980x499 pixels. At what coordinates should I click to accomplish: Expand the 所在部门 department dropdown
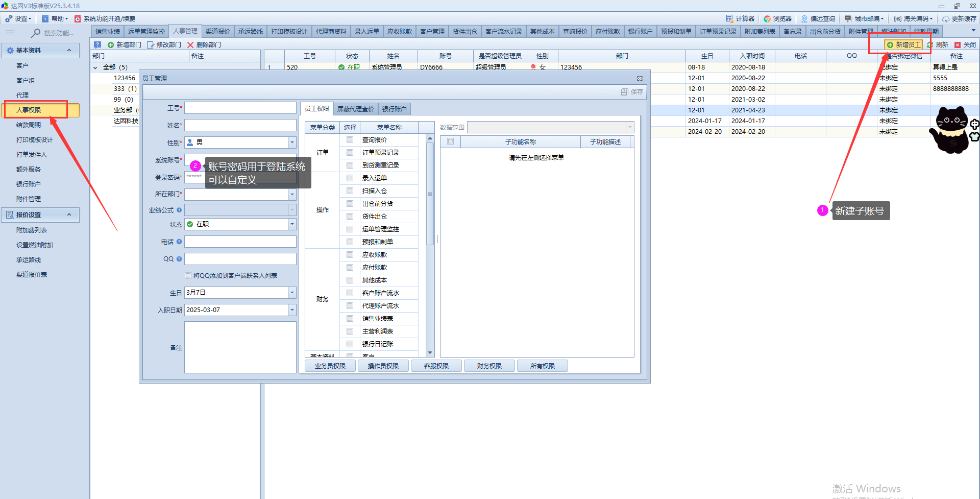(x=292, y=195)
